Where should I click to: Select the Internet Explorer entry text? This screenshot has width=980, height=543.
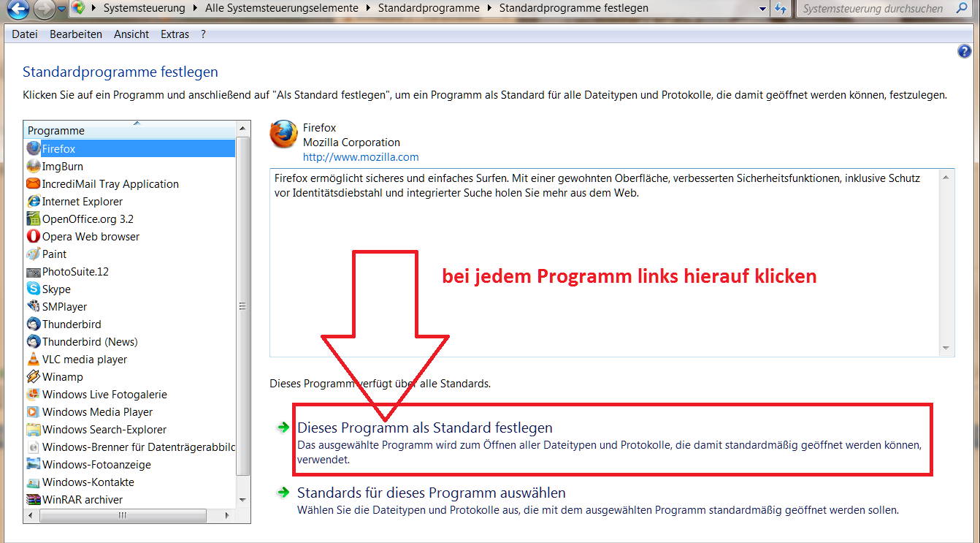83,202
